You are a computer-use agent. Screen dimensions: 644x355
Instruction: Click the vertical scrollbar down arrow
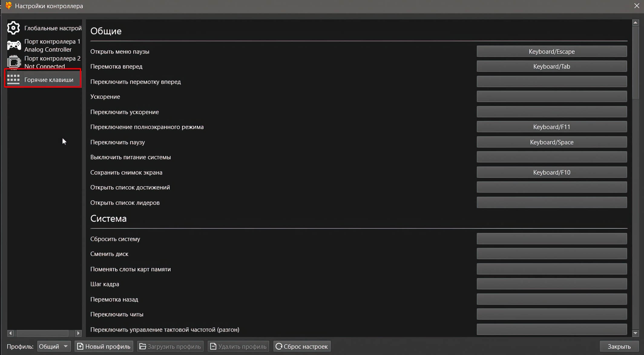636,333
